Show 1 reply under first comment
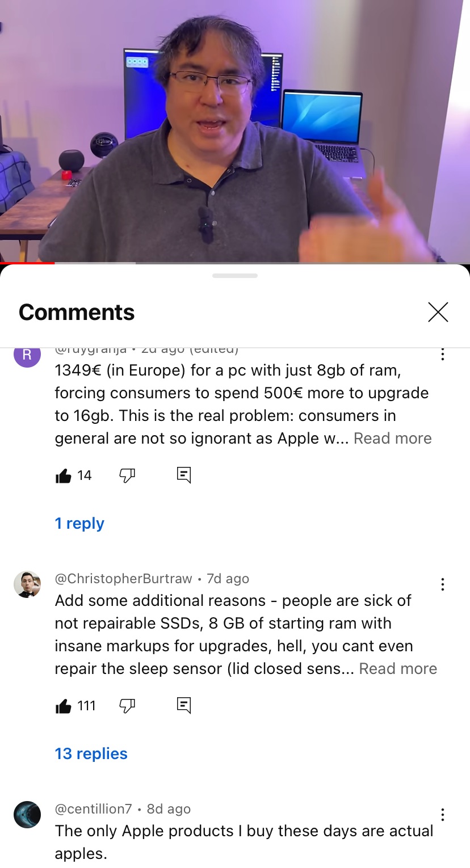470x868 pixels. (79, 523)
